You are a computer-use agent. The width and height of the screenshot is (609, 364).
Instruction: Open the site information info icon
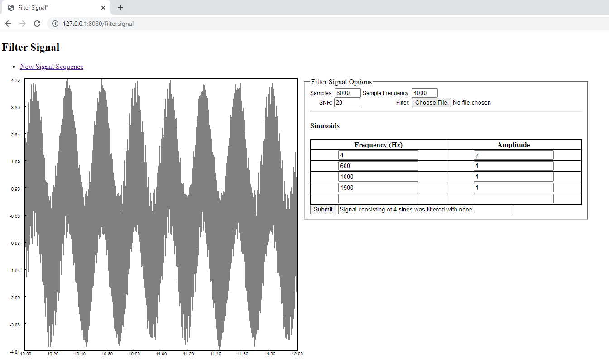(55, 23)
